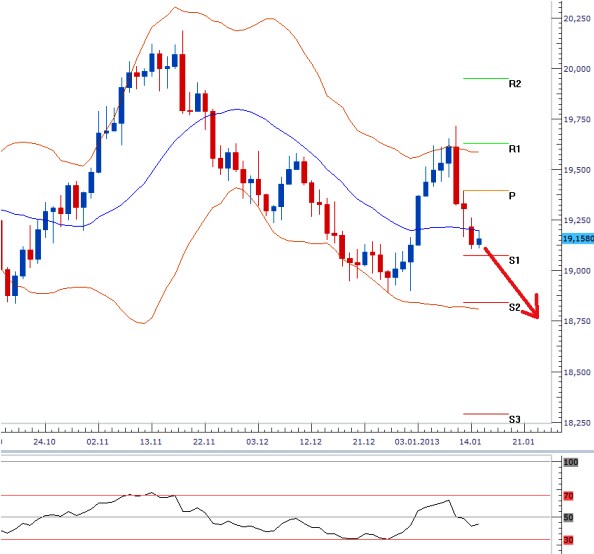Click the dark red S3 support line
Image resolution: width=594 pixels, height=554 pixels.
pyautogui.click(x=486, y=414)
